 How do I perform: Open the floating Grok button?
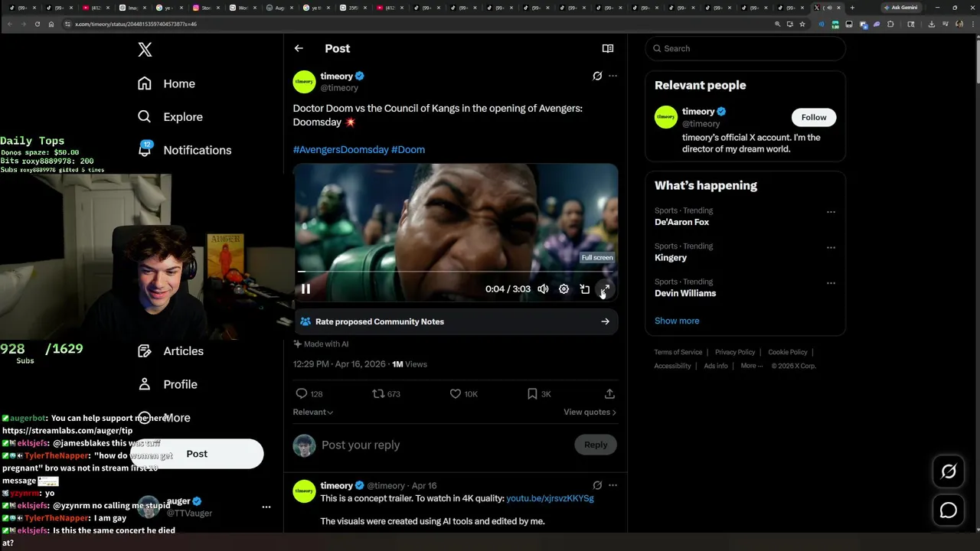coord(949,471)
